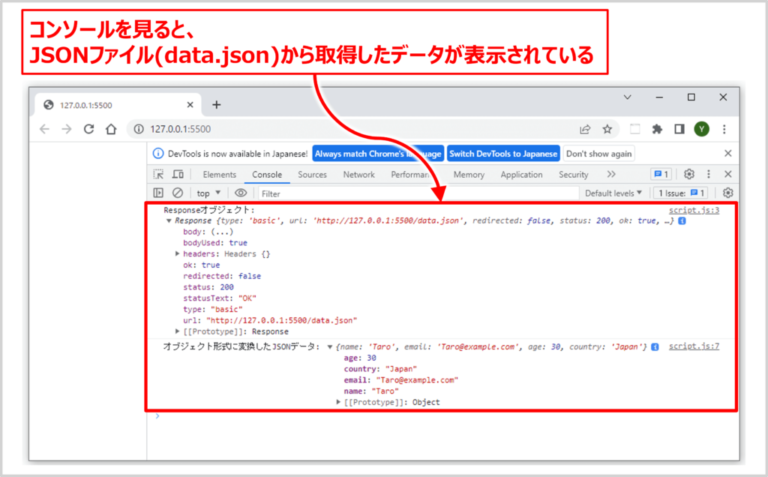Open the script.js:3 source link
768x477 pixels.
[694, 210]
